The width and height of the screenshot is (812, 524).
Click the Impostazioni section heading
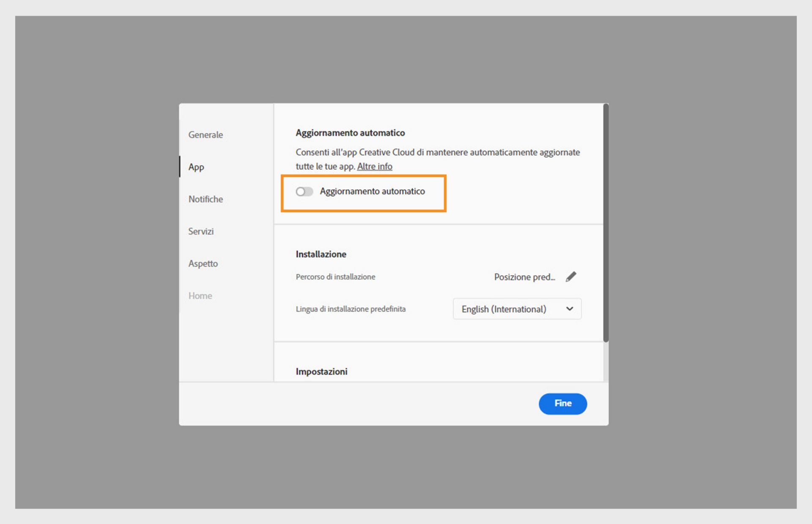pyautogui.click(x=321, y=371)
